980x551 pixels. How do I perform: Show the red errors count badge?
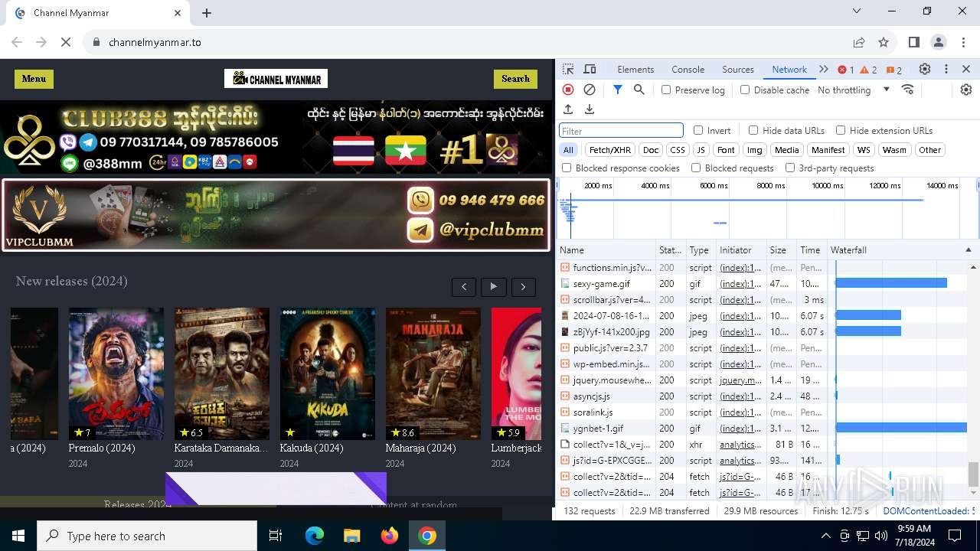click(846, 70)
